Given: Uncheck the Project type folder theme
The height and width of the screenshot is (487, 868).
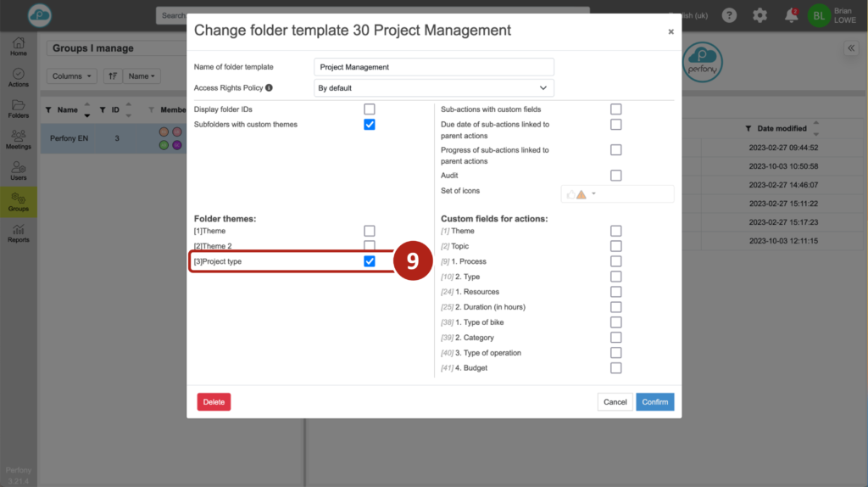Looking at the screenshot, I should [370, 261].
